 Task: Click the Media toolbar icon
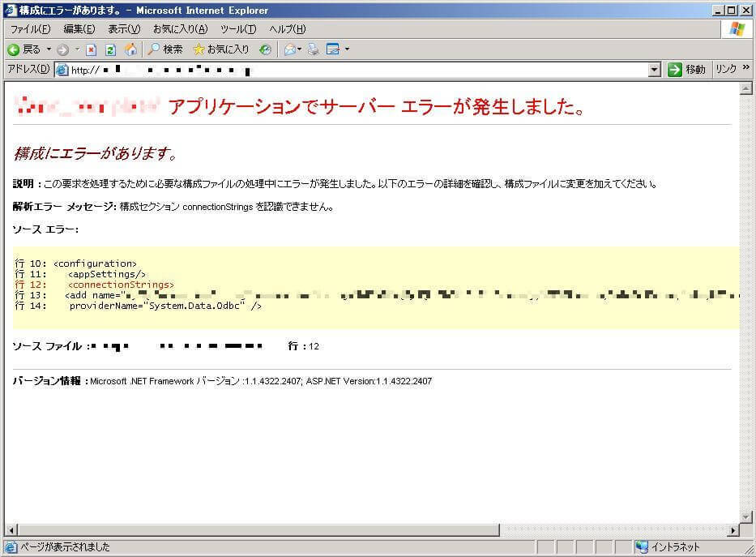pyautogui.click(x=265, y=49)
